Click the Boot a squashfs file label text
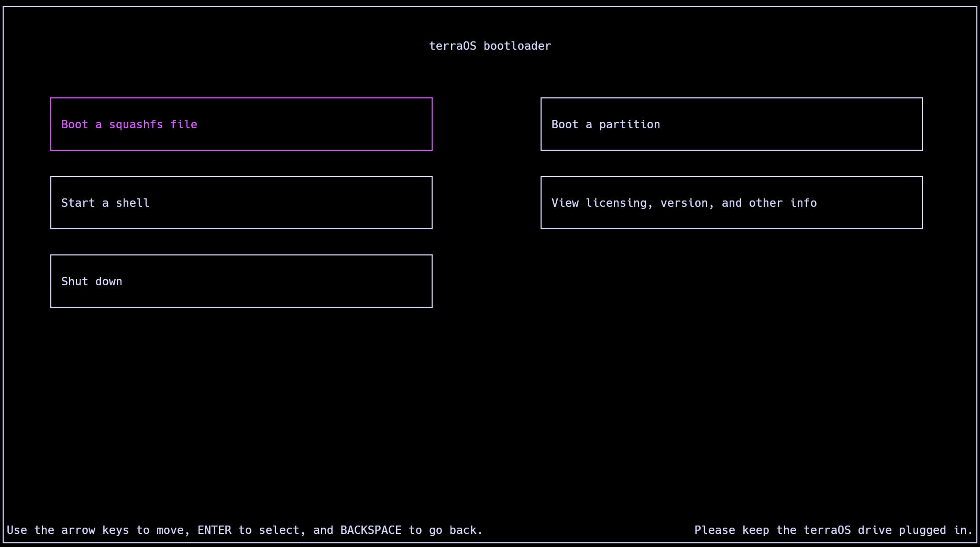 (x=129, y=124)
